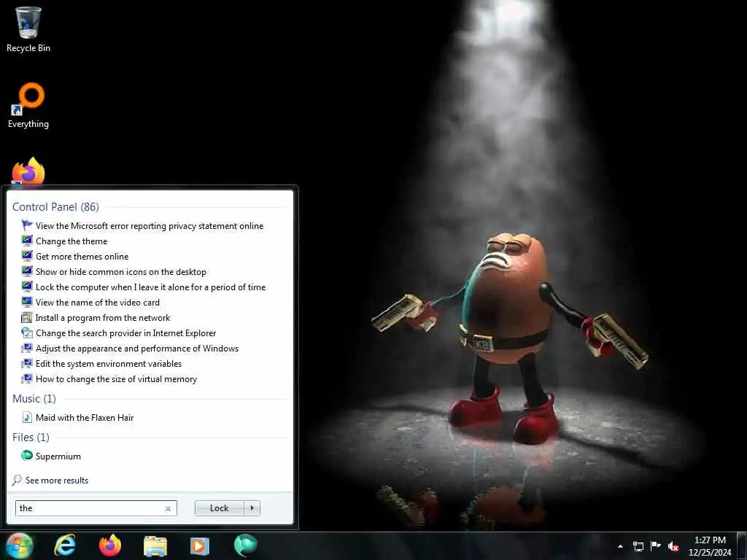Click the Firefox desktop shortcut icon

coord(28,171)
